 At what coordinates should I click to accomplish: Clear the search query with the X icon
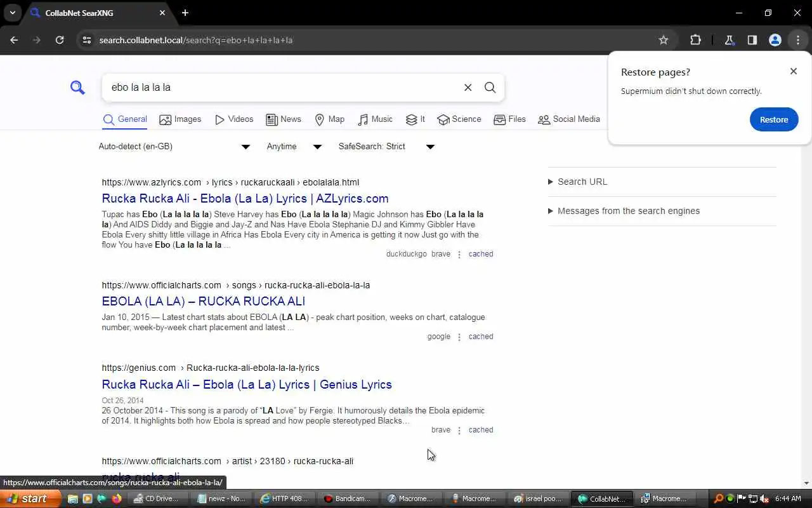click(468, 88)
